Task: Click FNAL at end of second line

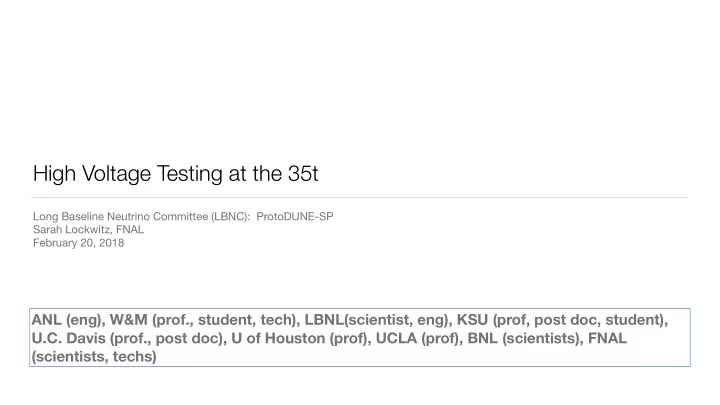Action: (607, 338)
